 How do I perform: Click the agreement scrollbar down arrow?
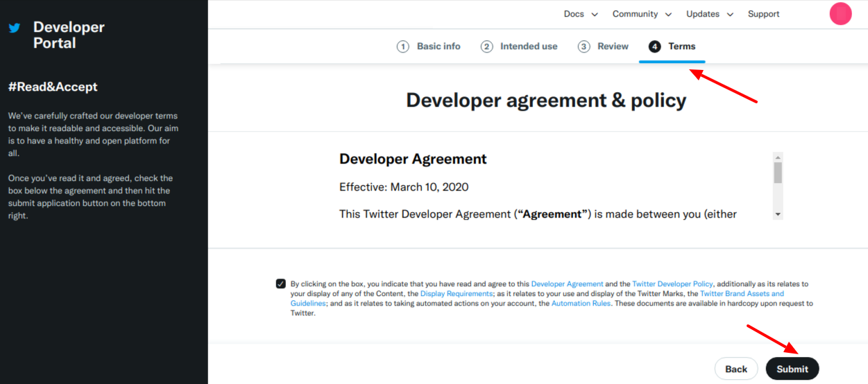click(x=778, y=215)
